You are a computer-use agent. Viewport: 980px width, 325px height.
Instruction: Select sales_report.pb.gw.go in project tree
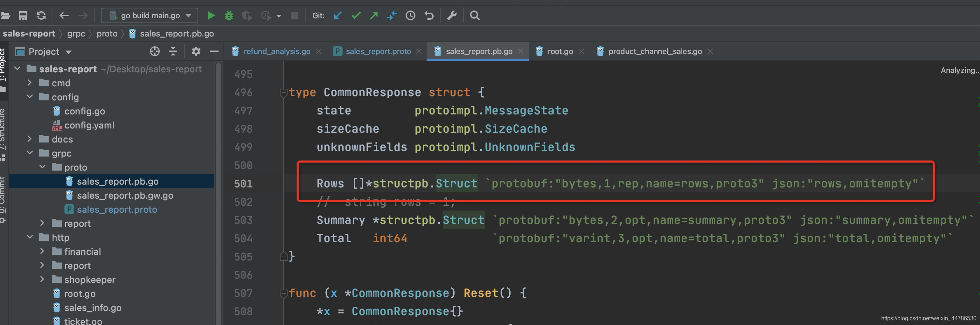(126, 195)
